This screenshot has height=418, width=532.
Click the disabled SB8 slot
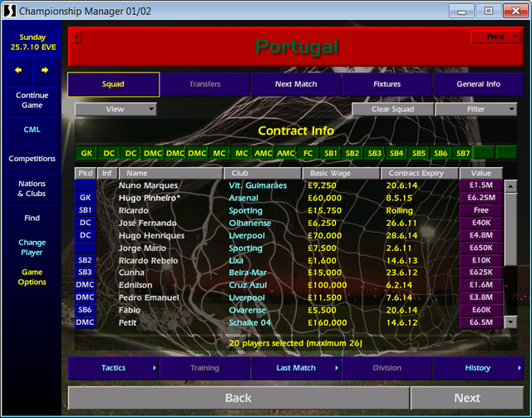coord(484,154)
